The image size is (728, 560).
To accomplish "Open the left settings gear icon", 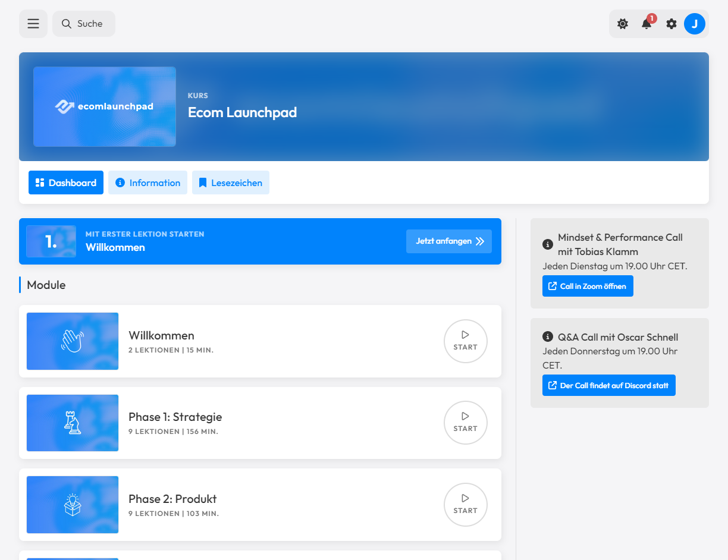I will [622, 24].
